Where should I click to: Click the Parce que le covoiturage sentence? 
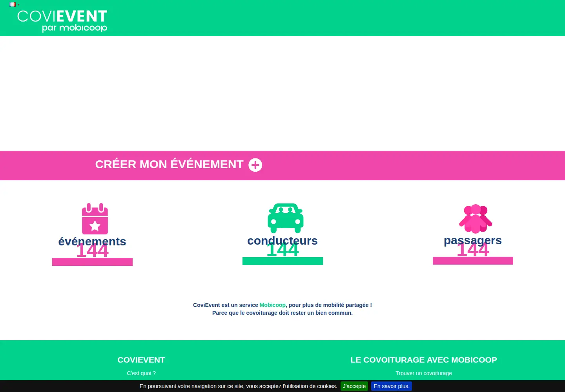pyautogui.click(x=282, y=313)
